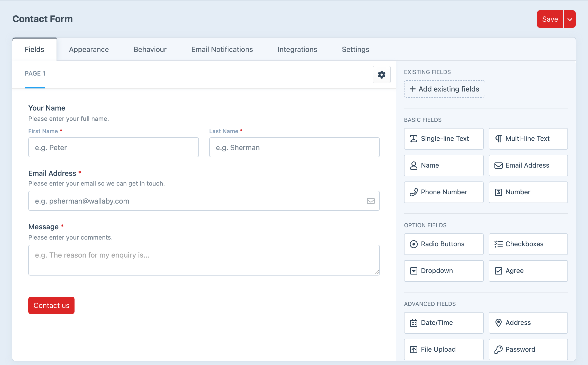Click the Radio Buttons field icon
Viewport: 588px width, 365px height.
tap(414, 244)
